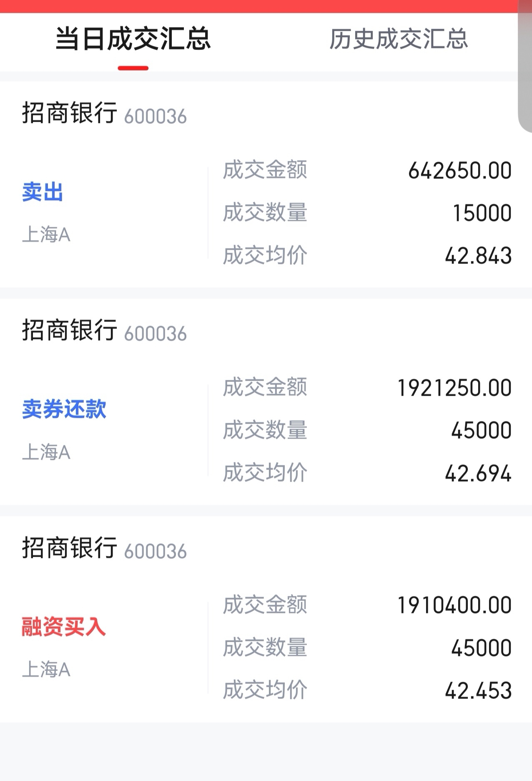Tap the 卖出 label in first record
This screenshot has height=781, width=532.
pyautogui.click(x=43, y=192)
